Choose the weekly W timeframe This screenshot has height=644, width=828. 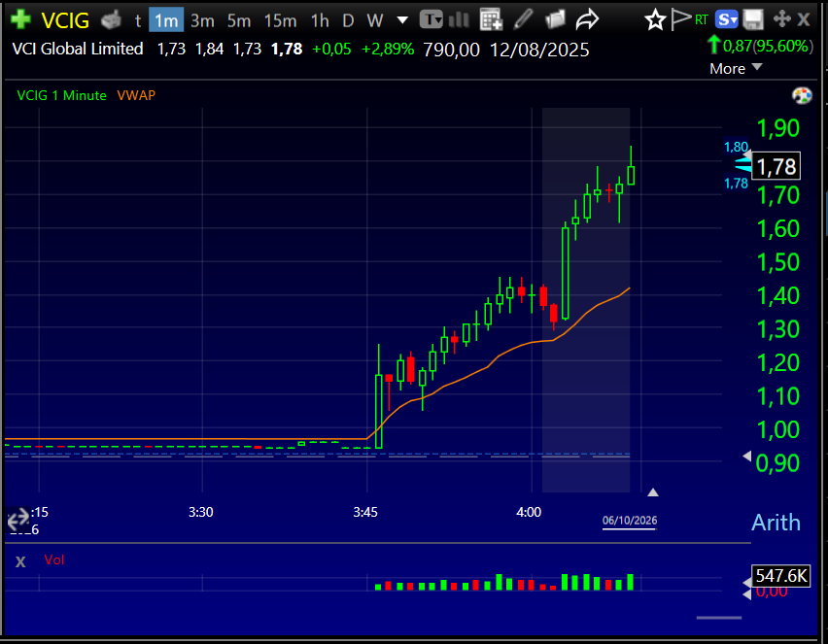tap(375, 20)
